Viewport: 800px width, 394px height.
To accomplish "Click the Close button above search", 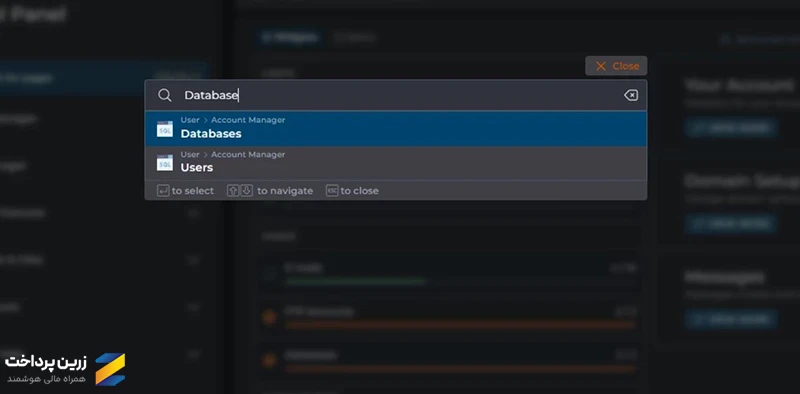I will pyautogui.click(x=616, y=66).
